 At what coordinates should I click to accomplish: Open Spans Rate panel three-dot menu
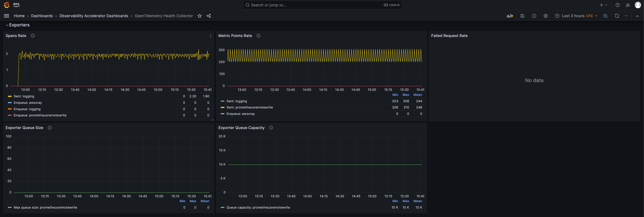click(210, 36)
